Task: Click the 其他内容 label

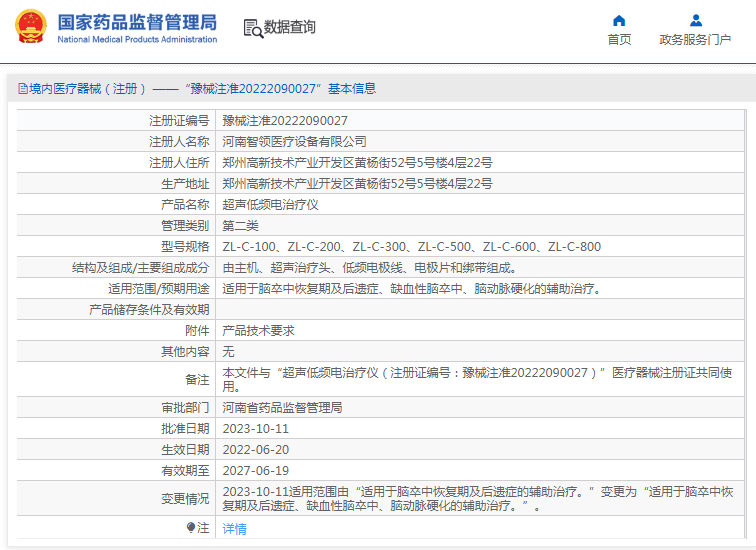Action: pyautogui.click(x=185, y=351)
